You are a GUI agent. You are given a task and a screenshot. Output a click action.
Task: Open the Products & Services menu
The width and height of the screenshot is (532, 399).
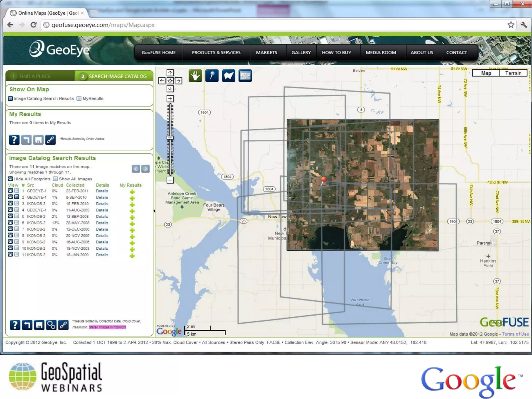tap(216, 52)
